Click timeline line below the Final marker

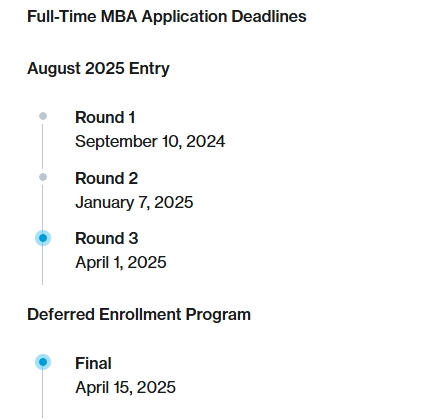(x=42, y=394)
